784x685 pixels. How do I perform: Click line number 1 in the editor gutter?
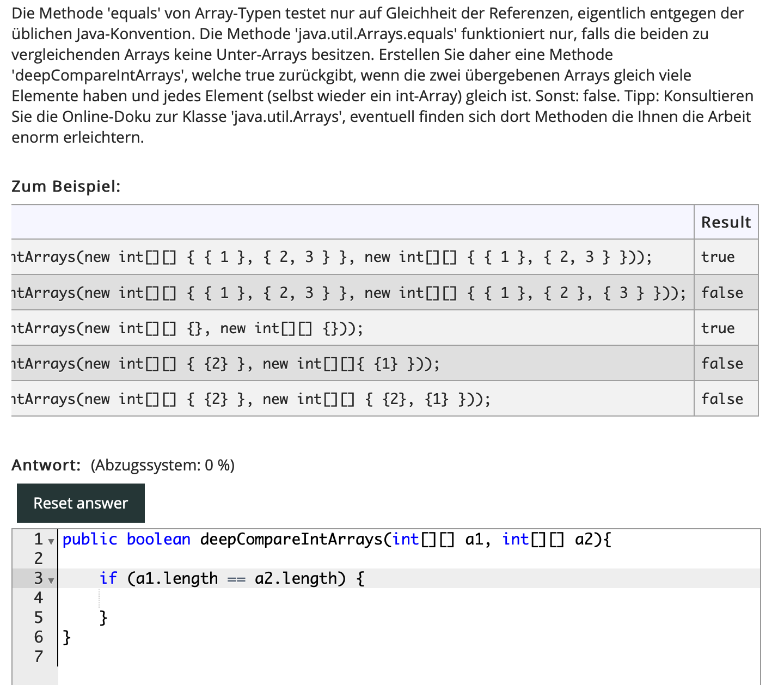click(38, 540)
